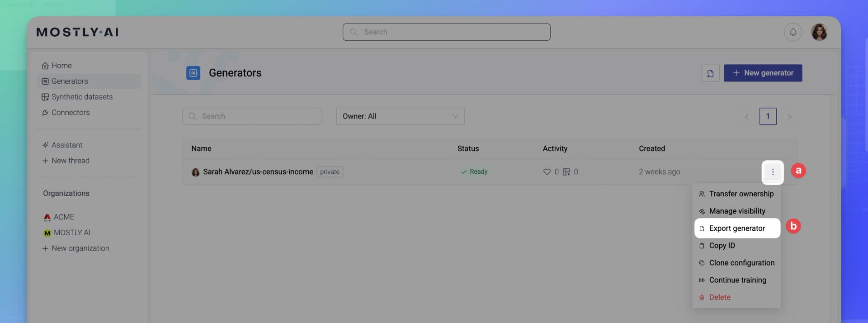Go to previous page arrow
The image size is (868, 323).
pyautogui.click(x=746, y=117)
